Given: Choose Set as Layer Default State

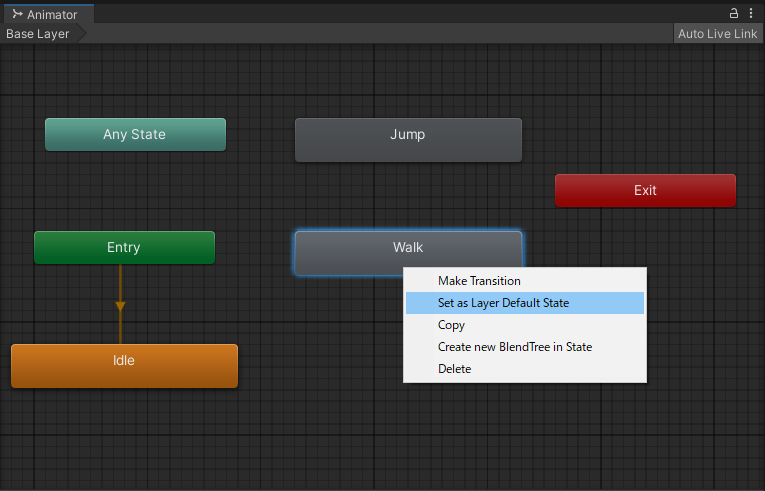Looking at the screenshot, I should (524, 303).
